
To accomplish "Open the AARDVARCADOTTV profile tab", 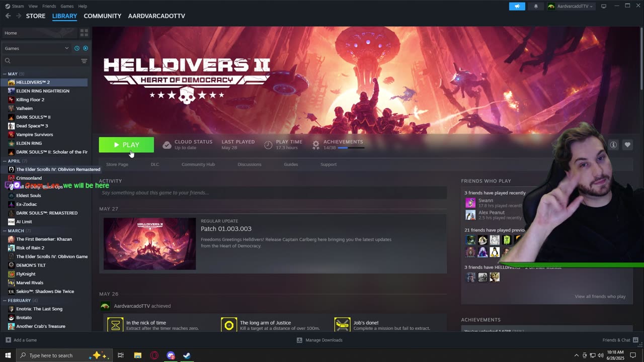I will point(156,16).
